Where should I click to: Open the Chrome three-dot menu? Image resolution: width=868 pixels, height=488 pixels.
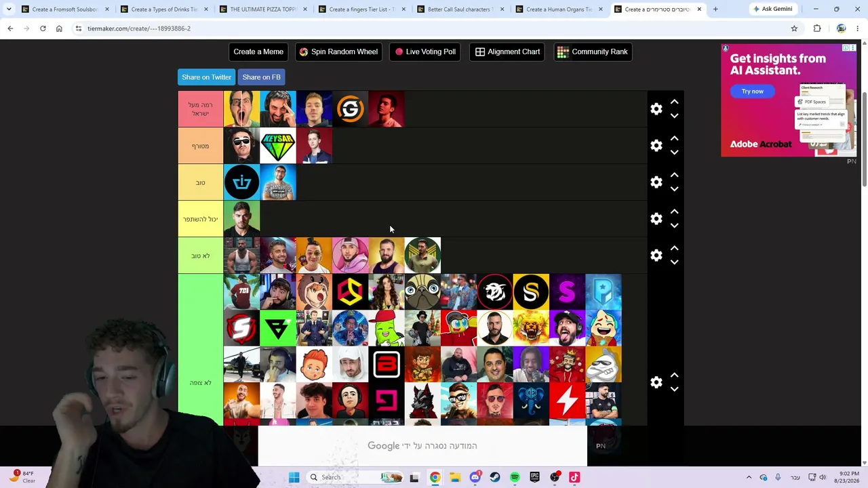858,28
